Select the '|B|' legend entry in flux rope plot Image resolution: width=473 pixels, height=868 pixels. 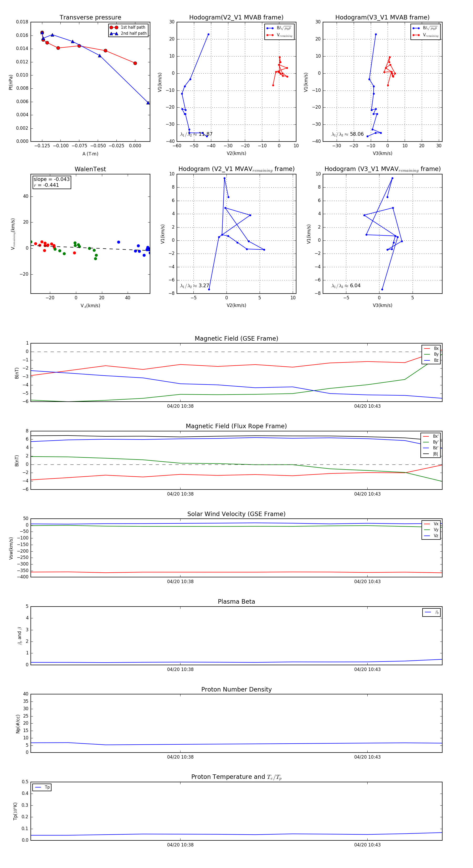(x=431, y=454)
